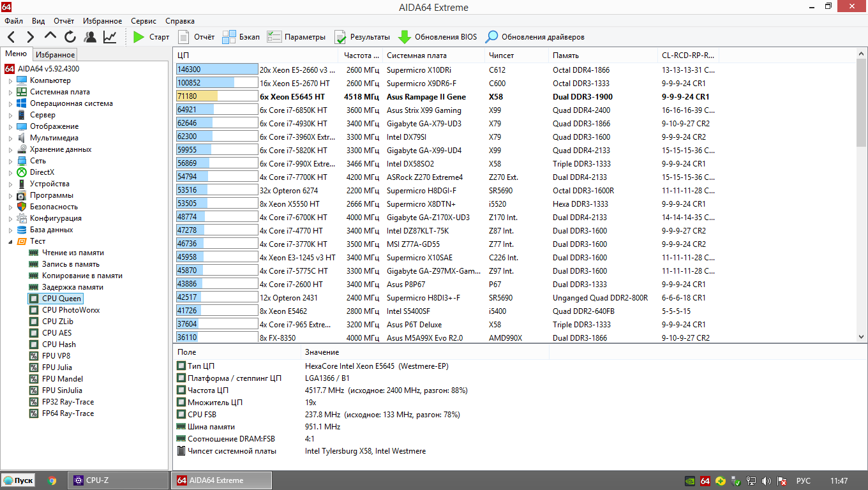The height and width of the screenshot is (490, 868).
Task: Expand the Компьютер tree node
Action: 10,81
